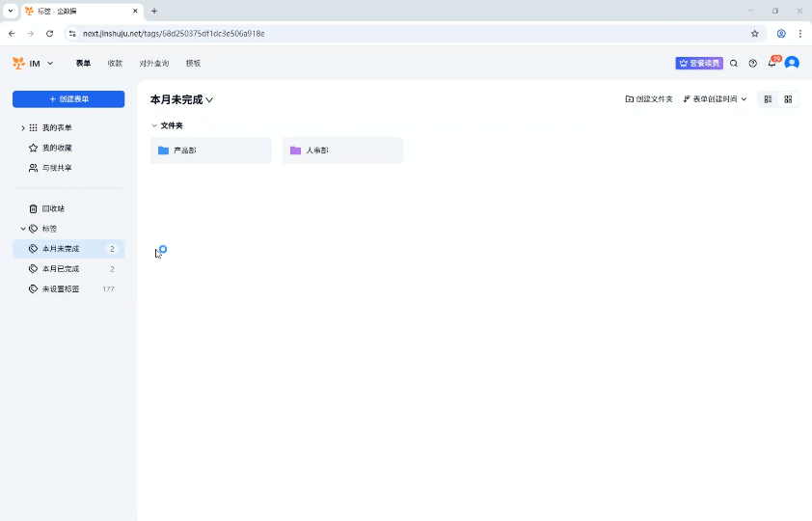Collapse the 标签 section chevron
Viewport: 812px width, 521px height.
(x=22, y=229)
